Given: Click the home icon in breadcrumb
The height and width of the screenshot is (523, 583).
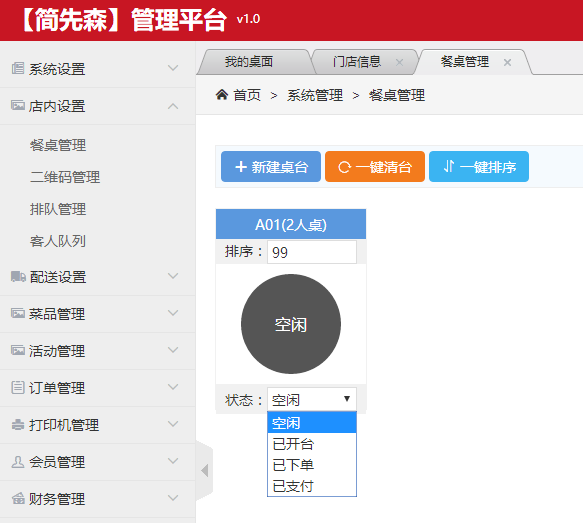Looking at the screenshot, I should pos(222,95).
